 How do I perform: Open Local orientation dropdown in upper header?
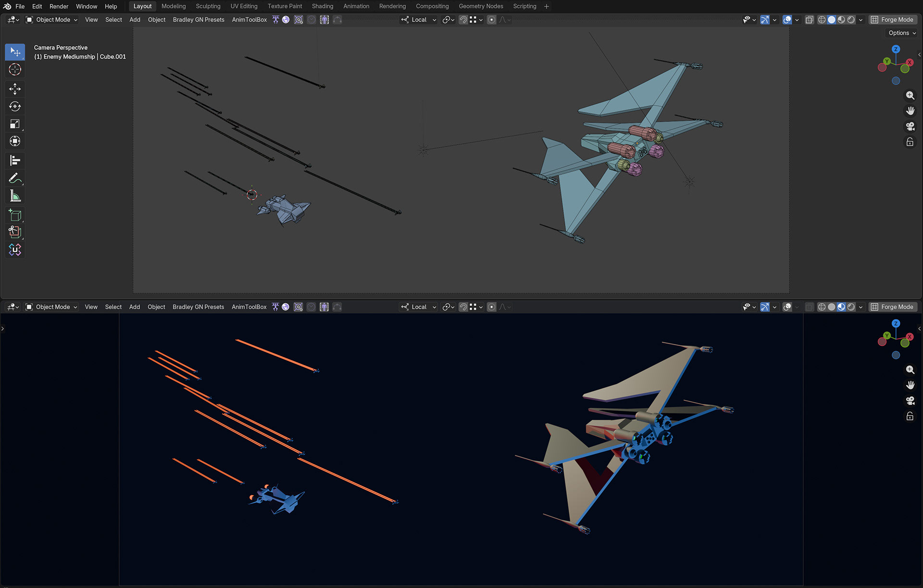coord(419,20)
